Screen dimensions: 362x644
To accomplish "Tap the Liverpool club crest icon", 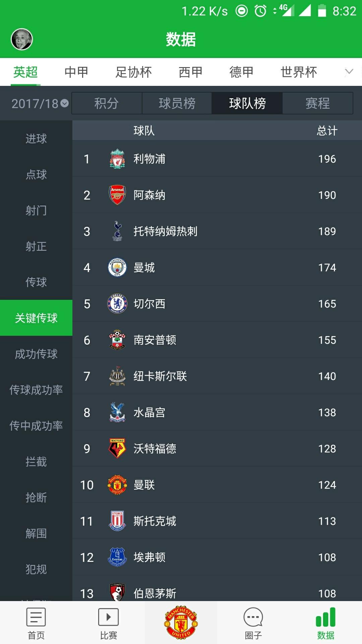I will [116, 159].
